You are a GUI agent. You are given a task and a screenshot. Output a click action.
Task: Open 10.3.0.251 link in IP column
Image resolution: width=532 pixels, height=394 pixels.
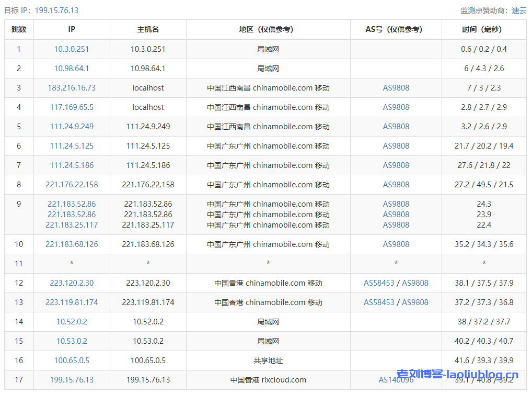(72, 49)
